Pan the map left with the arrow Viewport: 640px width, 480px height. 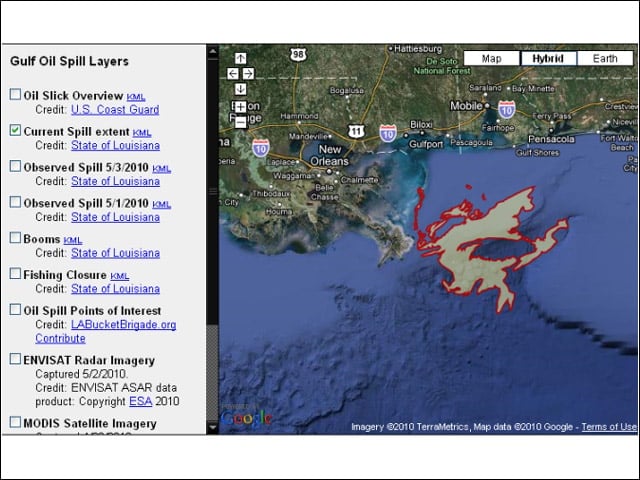pos(233,73)
